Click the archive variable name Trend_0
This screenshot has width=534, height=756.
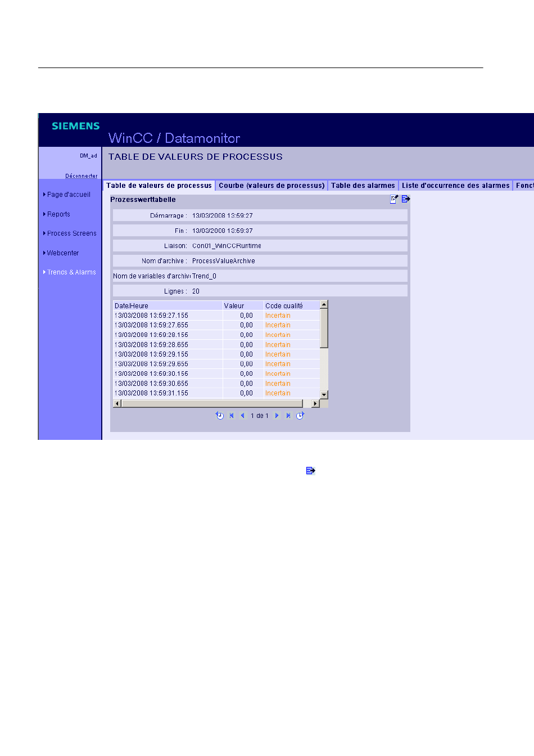coord(204,276)
